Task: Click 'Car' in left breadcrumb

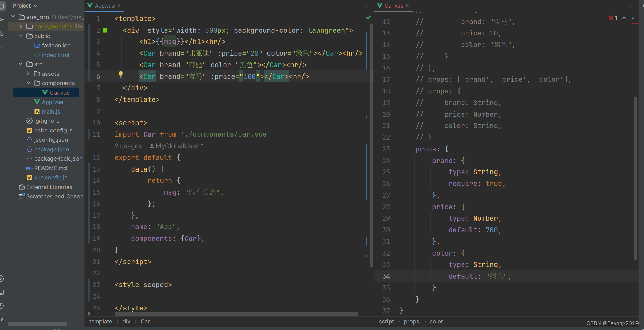Action: pos(145,321)
